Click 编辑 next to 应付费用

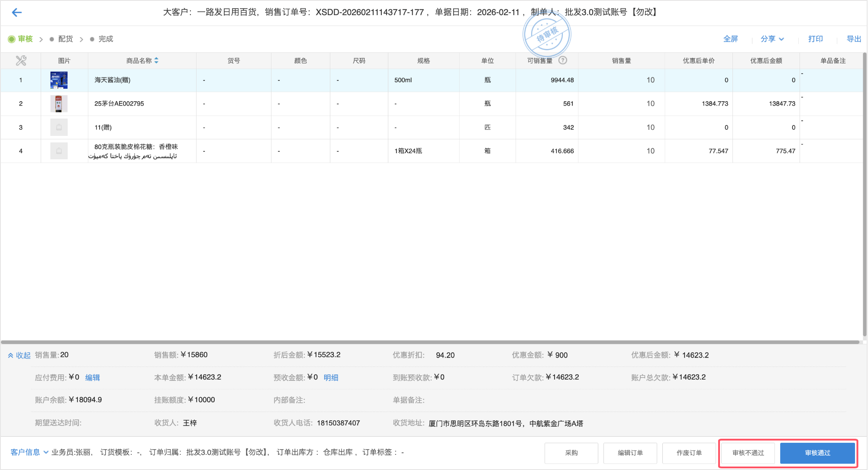[x=93, y=377]
